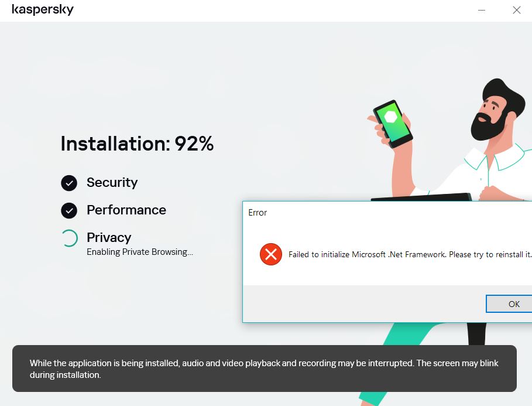Select the Privacy step label
The height and width of the screenshot is (406, 532).
pos(109,238)
